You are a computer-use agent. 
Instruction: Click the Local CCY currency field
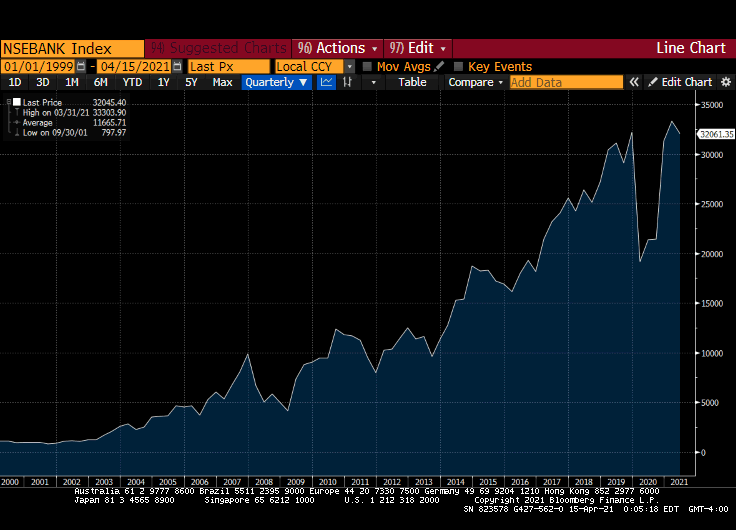click(x=310, y=66)
